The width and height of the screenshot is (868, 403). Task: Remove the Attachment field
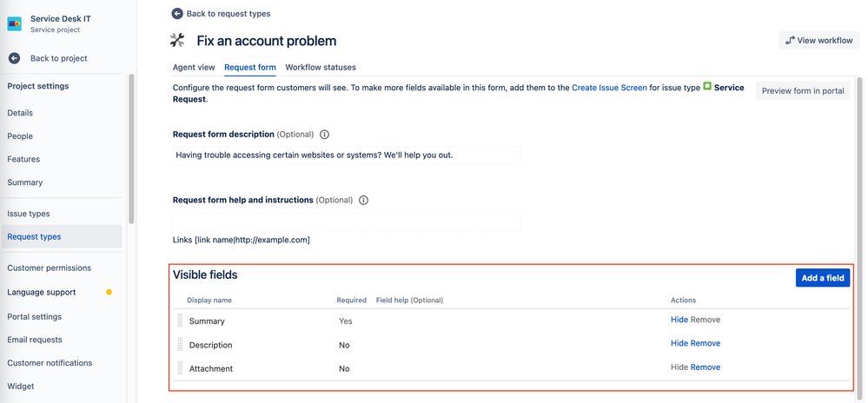pyautogui.click(x=705, y=367)
